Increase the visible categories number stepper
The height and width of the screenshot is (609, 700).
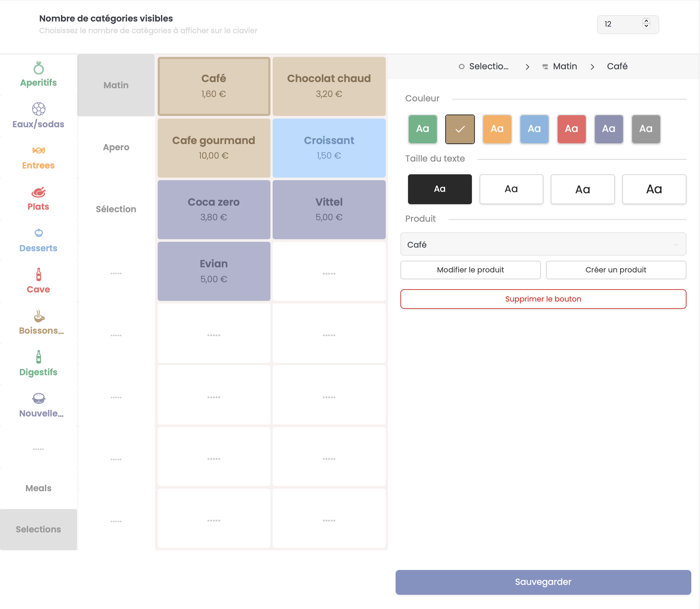click(646, 21)
